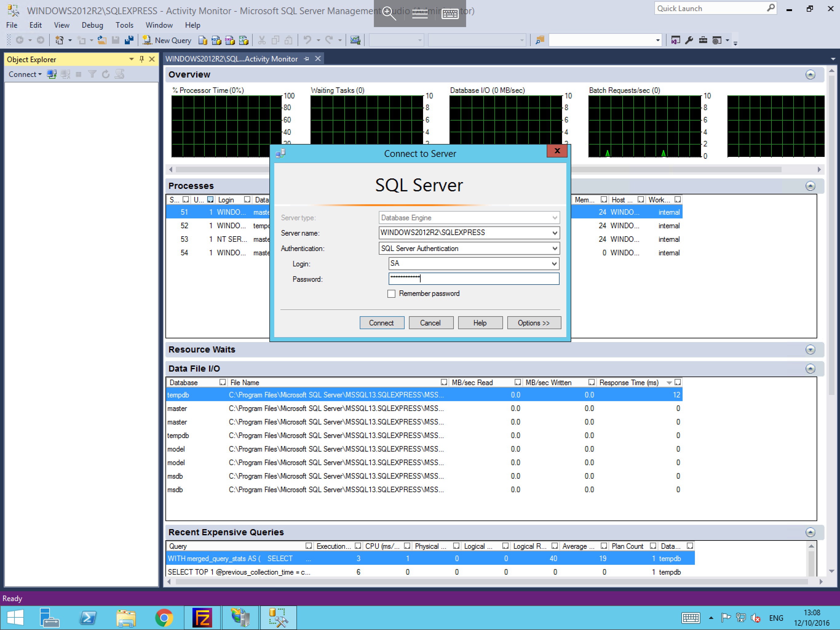The image size is (840, 630).
Task: Open the Window menu
Action: click(x=159, y=25)
